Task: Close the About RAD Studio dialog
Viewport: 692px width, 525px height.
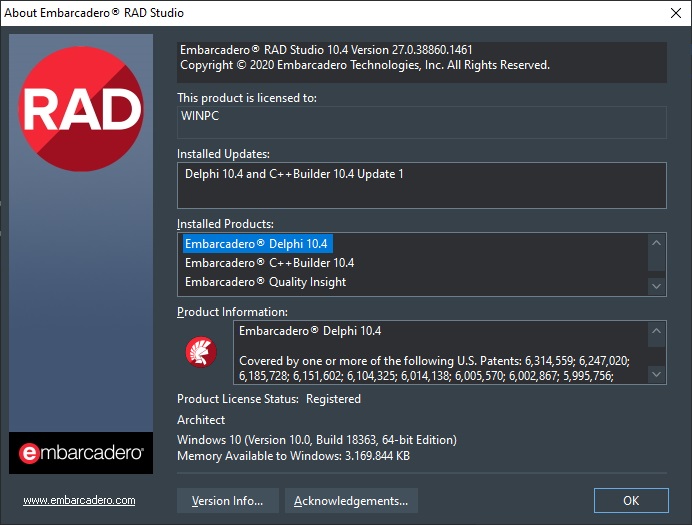Action: pyautogui.click(x=676, y=13)
